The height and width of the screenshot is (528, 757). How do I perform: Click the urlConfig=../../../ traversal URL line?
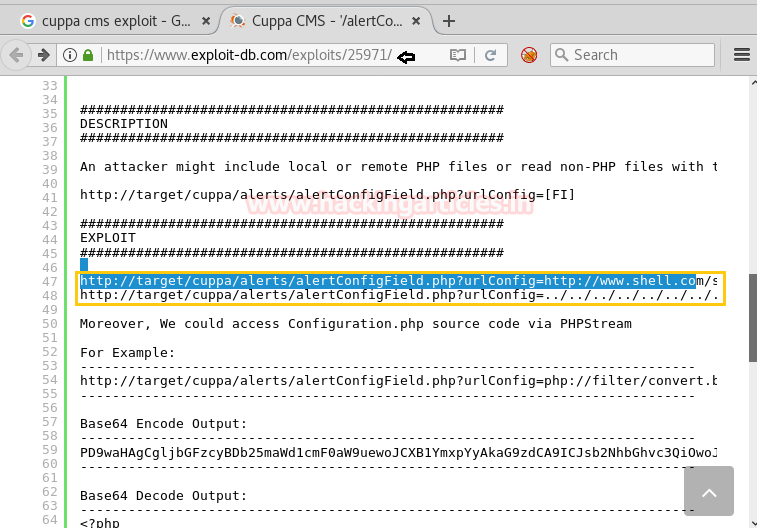(x=399, y=295)
